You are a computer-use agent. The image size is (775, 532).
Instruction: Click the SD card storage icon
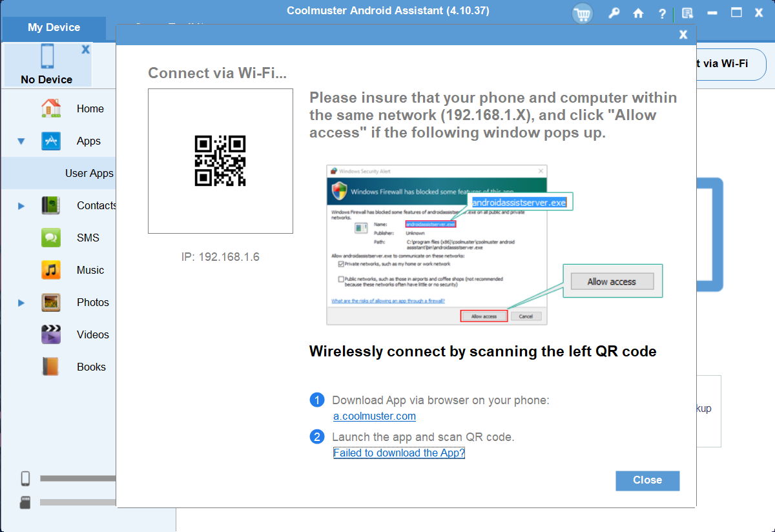tap(26, 502)
